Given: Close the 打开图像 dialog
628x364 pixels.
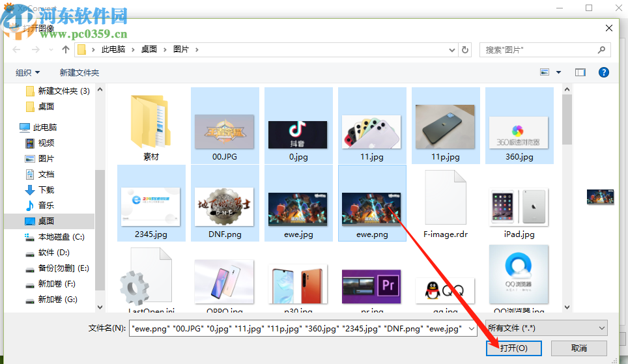Looking at the screenshot, I should [x=608, y=28].
